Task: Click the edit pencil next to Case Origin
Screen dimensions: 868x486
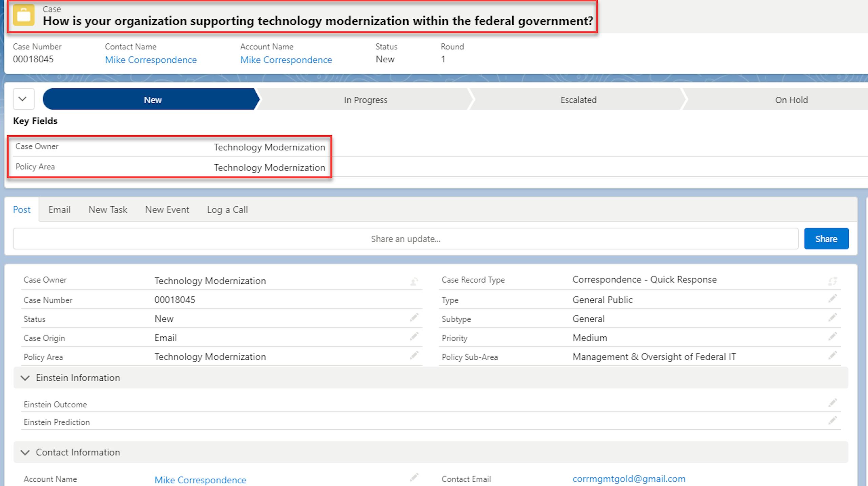Action: [414, 337]
